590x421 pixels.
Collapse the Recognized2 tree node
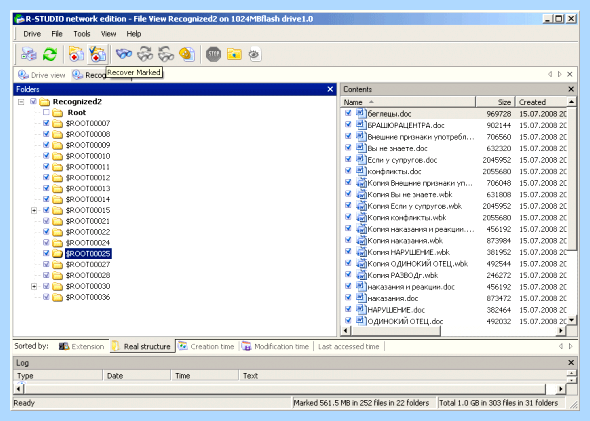pos(21,102)
